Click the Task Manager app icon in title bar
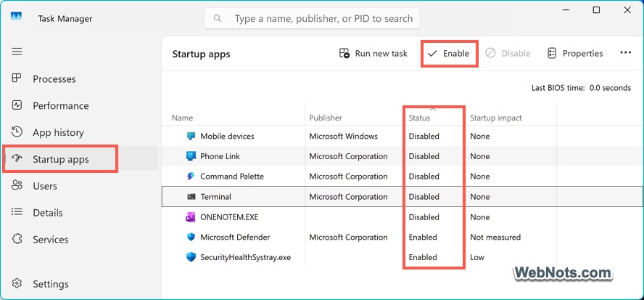The image size is (644, 300). (17, 17)
